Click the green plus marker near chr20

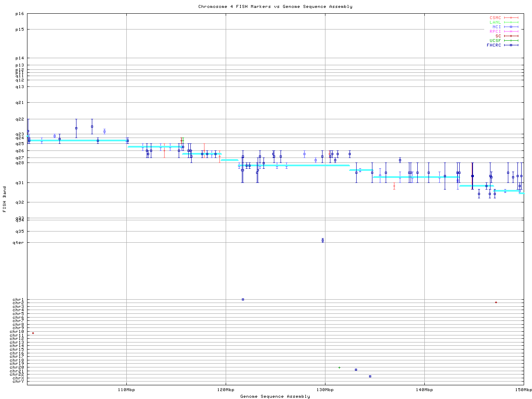(339, 367)
